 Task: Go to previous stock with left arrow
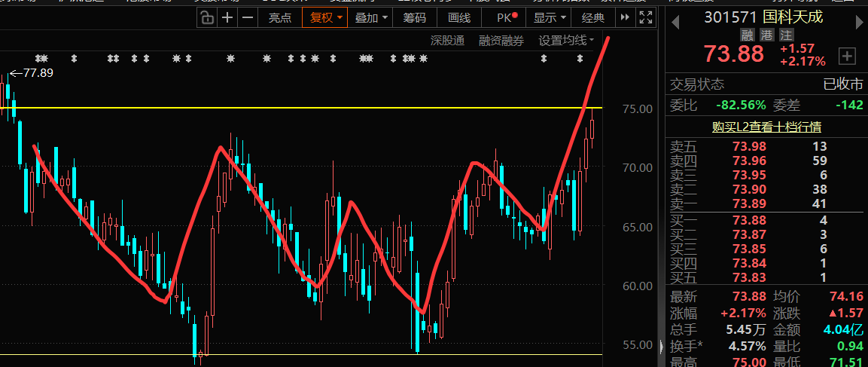coord(675,22)
